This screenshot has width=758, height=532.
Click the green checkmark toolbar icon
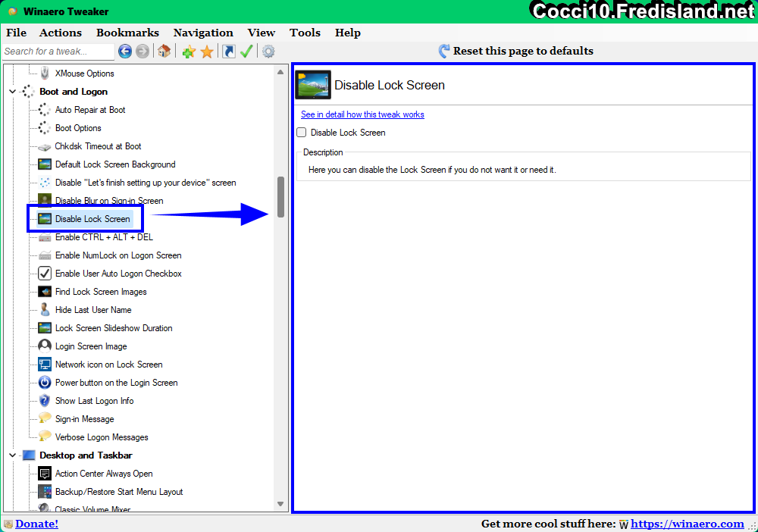tap(246, 52)
